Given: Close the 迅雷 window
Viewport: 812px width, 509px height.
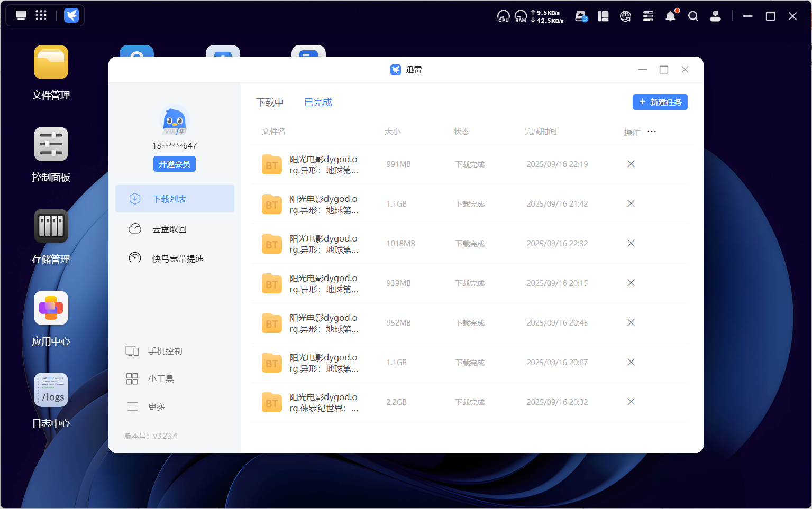Looking at the screenshot, I should 685,69.
